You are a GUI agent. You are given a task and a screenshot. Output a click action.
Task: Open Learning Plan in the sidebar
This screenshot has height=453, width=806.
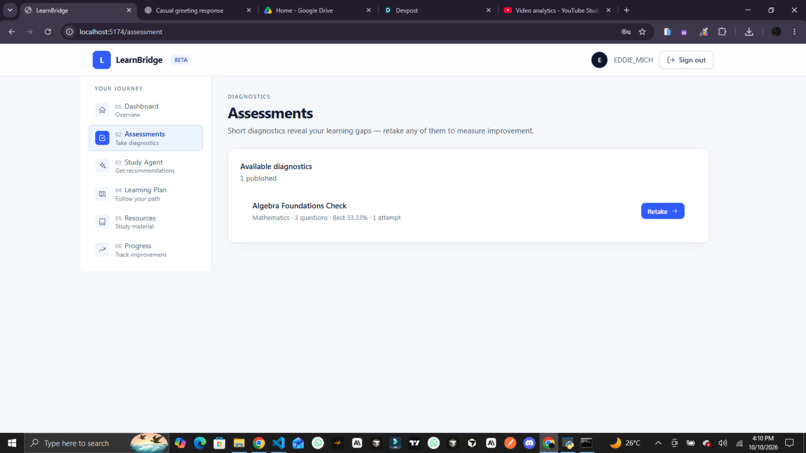tap(146, 194)
